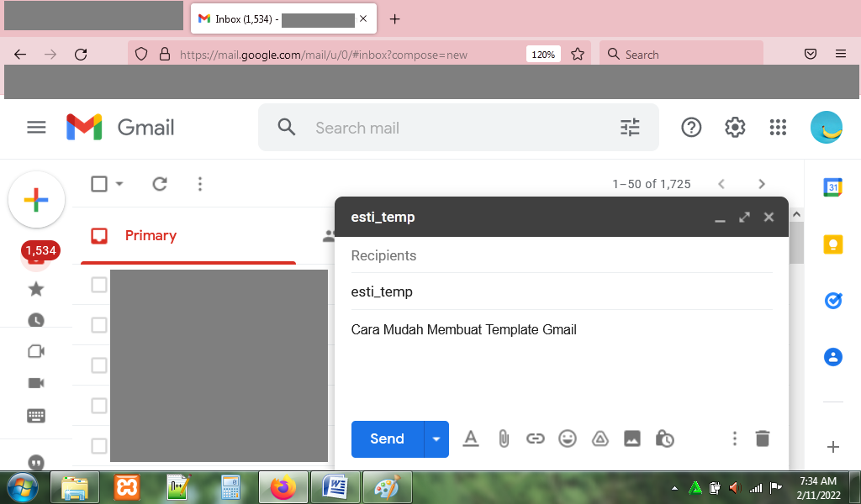The image size is (861, 504).
Task: Open the Send options dropdown arrow
Action: pos(436,438)
